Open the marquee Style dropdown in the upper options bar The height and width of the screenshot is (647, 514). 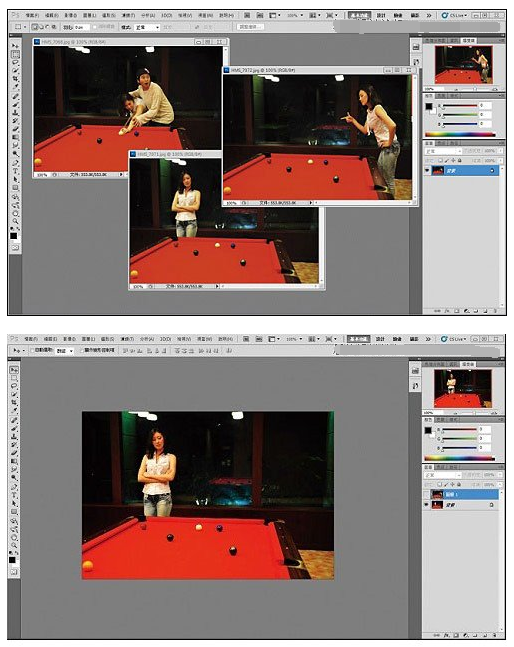click(x=147, y=27)
